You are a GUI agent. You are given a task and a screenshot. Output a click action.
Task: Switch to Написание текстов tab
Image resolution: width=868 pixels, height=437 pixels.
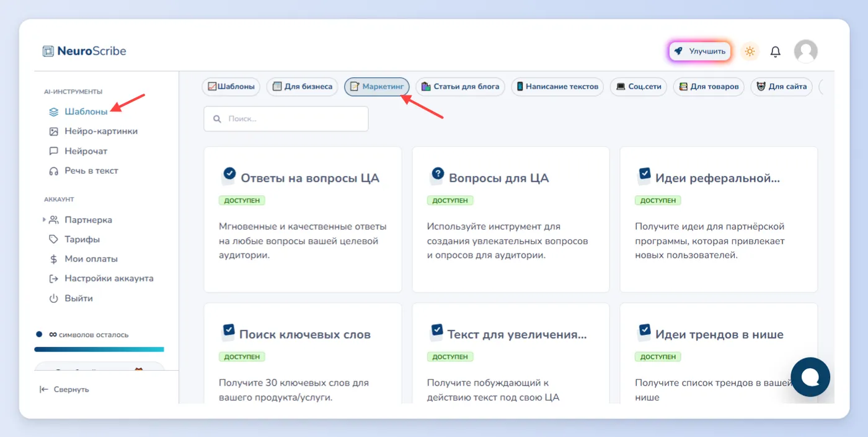557,87
